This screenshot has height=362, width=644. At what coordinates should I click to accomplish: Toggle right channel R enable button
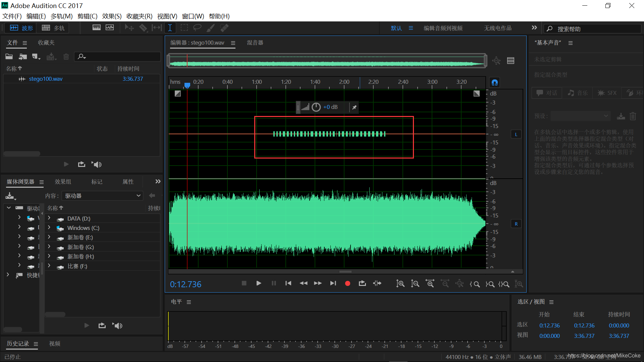click(516, 224)
